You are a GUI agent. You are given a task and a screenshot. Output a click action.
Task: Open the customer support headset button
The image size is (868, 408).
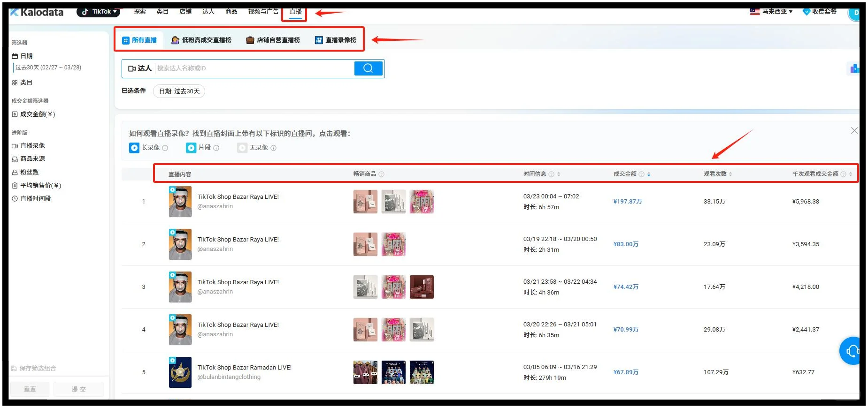[x=850, y=351]
